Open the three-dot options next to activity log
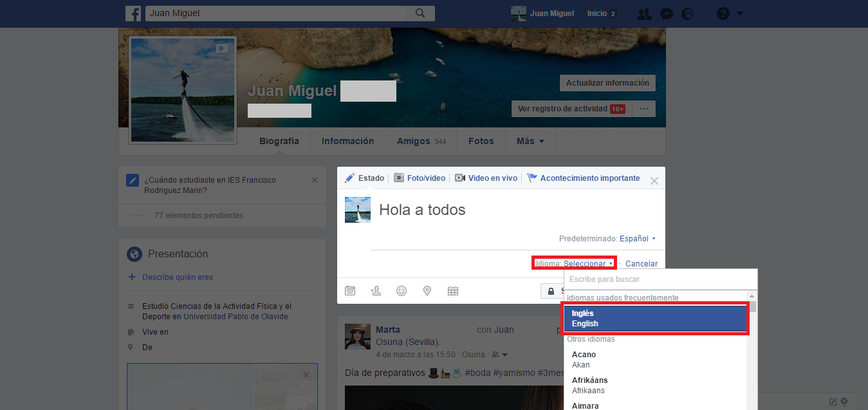 643,109
